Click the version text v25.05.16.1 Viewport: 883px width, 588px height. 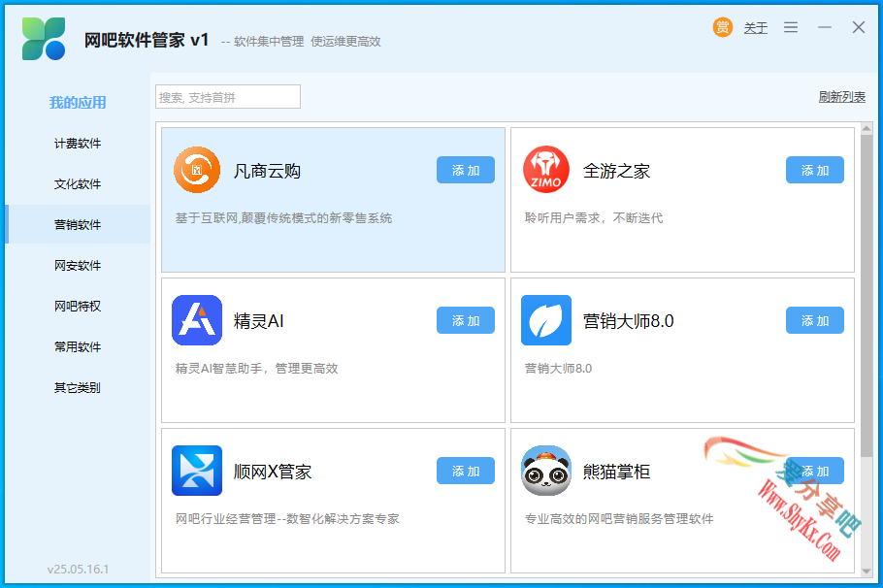pyautogui.click(x=79, y=569)
